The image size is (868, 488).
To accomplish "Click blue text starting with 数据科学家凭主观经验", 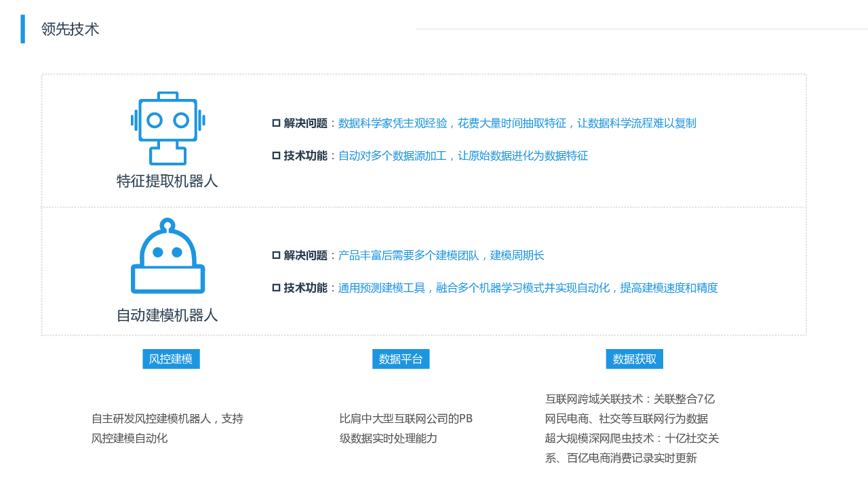I will pyautogui.click(x=517, y=123).
